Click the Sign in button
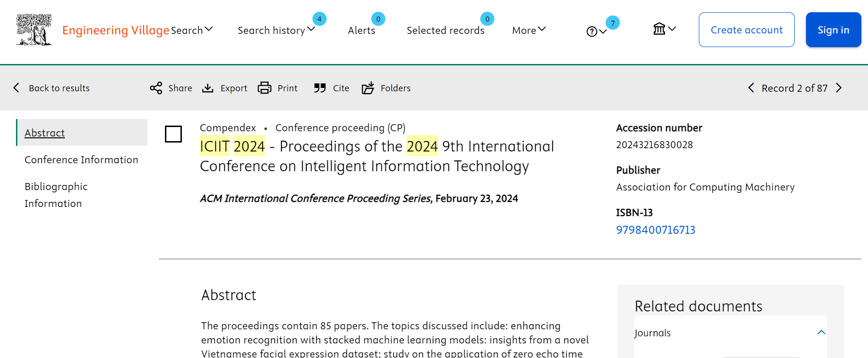This screenshot has width=868, height=358. [834, 30]
